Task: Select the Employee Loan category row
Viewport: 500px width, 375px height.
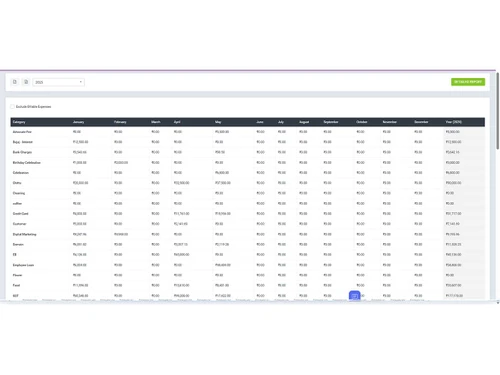Action: 248,265
